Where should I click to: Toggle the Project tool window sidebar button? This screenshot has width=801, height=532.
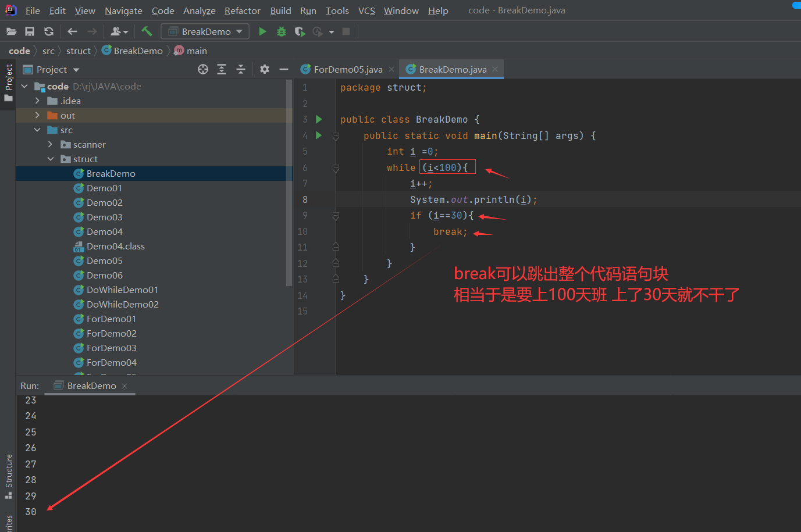[8, 83]
